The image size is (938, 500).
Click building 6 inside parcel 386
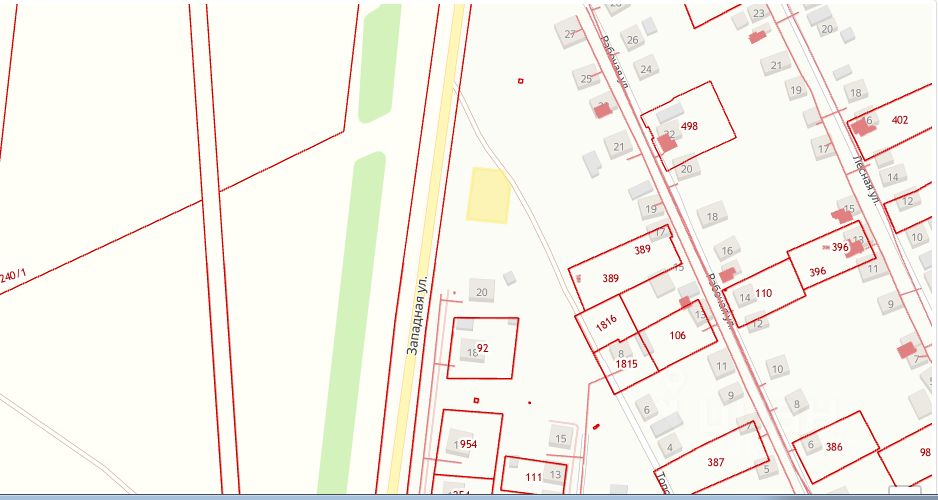[811, 444]
